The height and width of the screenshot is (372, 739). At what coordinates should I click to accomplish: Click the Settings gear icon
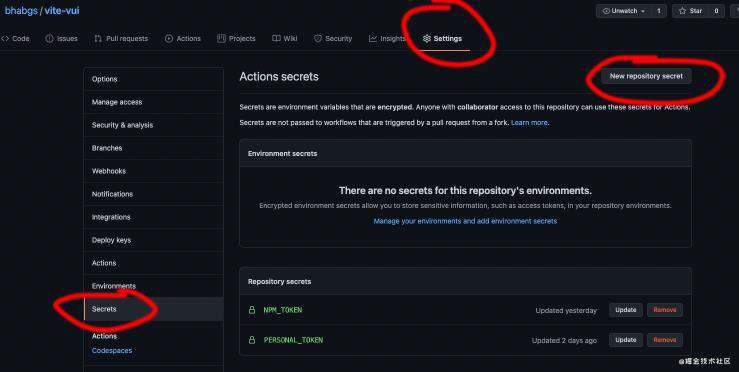pos(427,39)
